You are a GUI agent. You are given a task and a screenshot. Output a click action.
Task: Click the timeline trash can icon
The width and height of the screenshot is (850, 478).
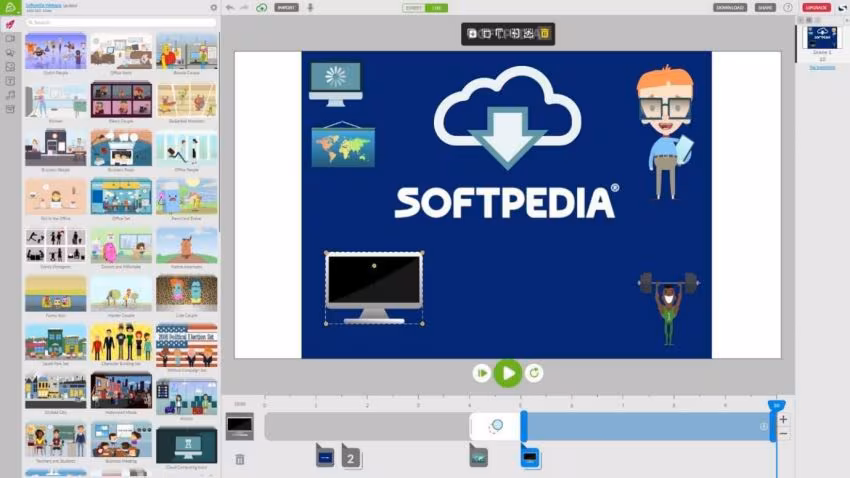240,460
